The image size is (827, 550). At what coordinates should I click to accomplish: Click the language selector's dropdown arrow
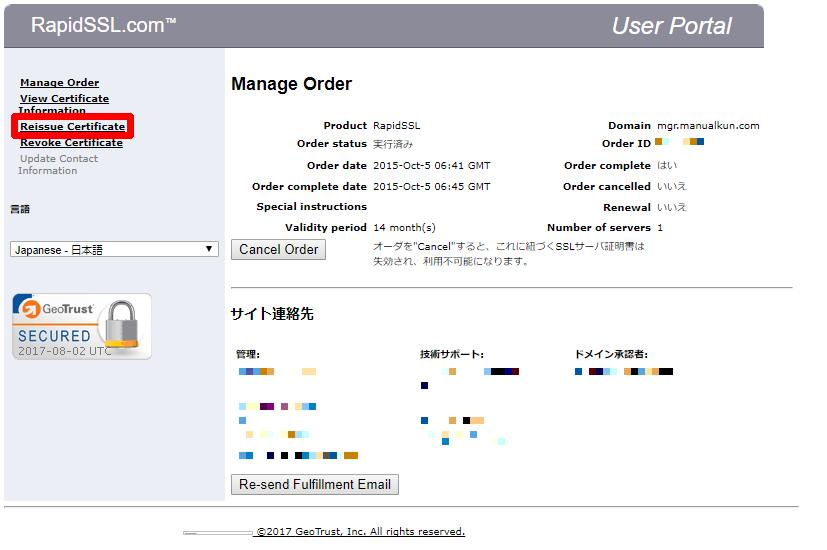(209, 249)
